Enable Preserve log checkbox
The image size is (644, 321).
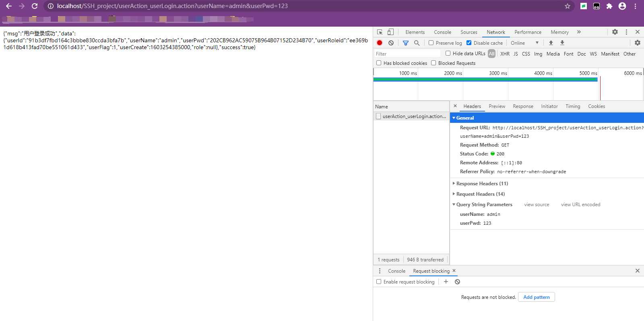tap(431, 43)
